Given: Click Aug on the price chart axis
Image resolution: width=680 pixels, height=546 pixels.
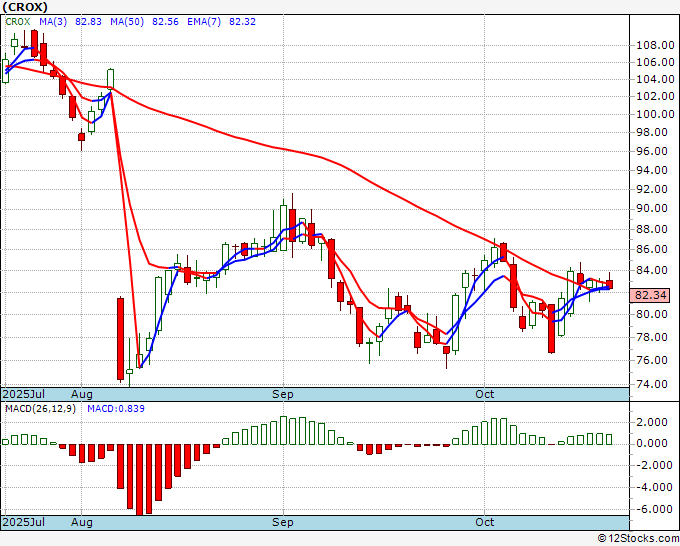Looking at the screenshot, I should (x=82, y=395).
